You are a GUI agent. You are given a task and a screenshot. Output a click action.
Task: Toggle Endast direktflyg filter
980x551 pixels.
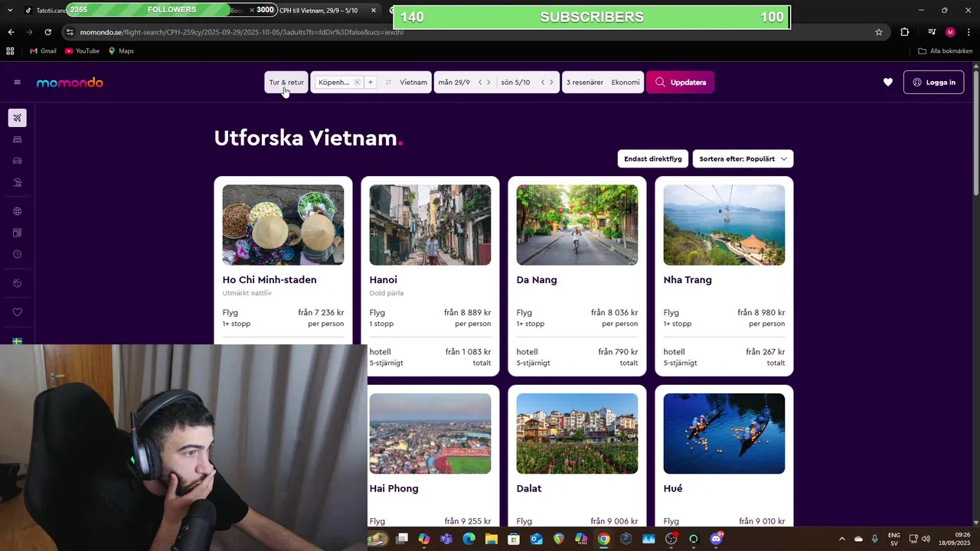pyautogui.click(x=653, y=159)
